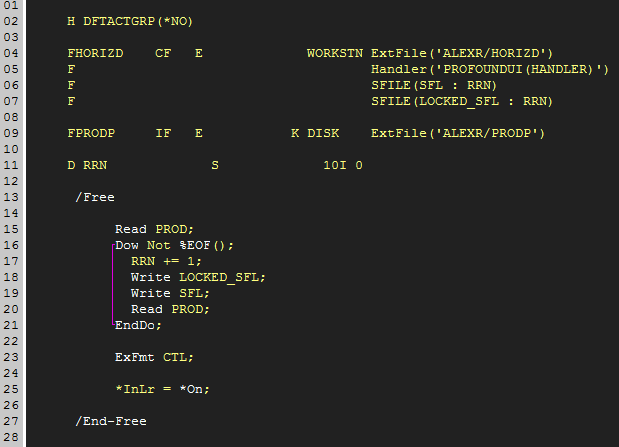Click the Write LOCKED_SFL statement
The image size is (619, 447).
[x=198, y=277]
